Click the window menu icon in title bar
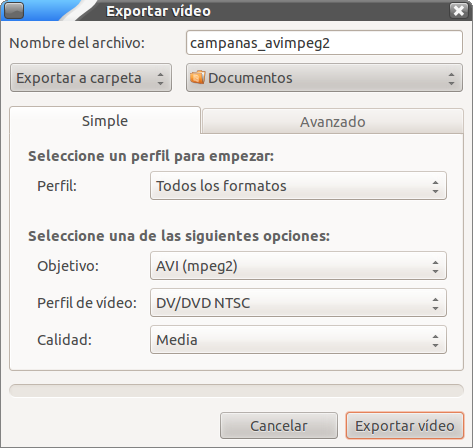This screenshot has width=473, height=448. [14, 10]
